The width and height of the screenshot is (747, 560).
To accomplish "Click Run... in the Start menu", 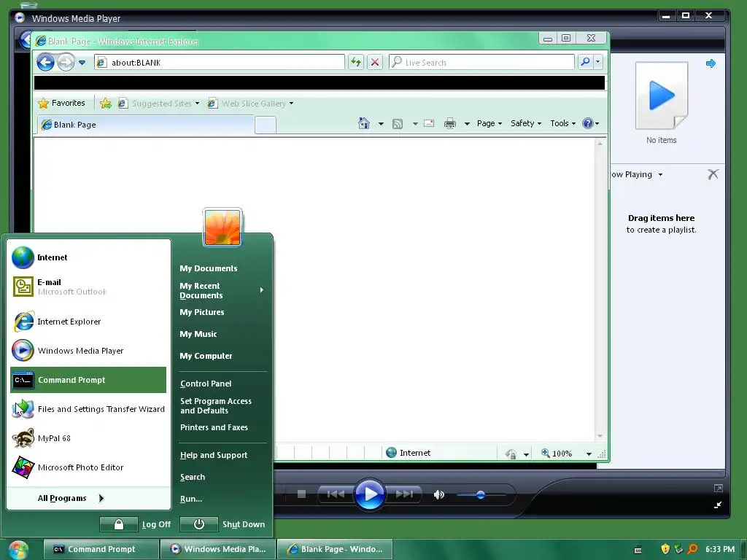I will (x=191, y=499).
